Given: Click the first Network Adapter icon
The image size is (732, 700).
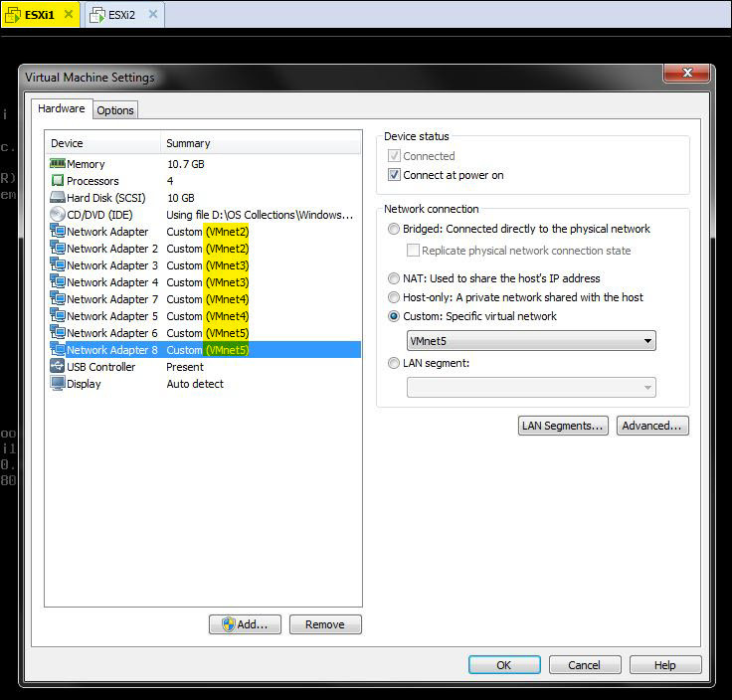Looking at the screenshot, I should coord(58,231).
